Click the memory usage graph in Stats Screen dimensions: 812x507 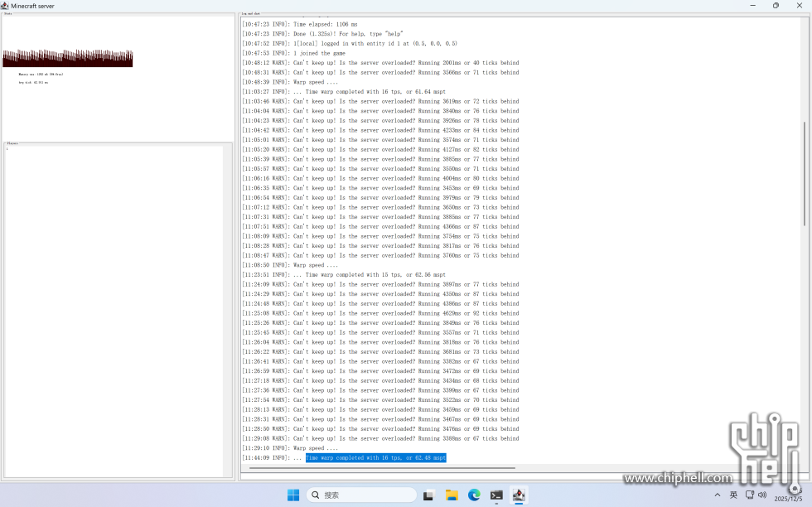click(x=67, y=58)
